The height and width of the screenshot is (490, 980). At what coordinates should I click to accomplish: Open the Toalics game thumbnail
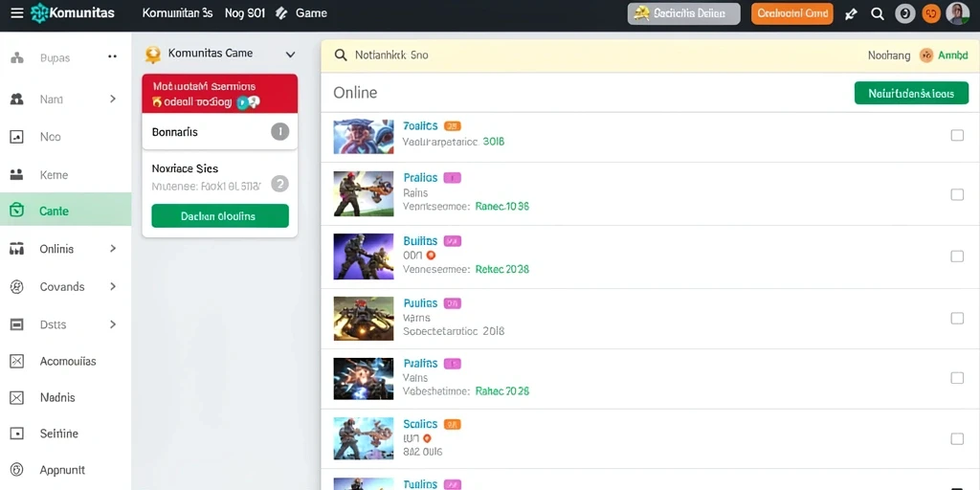364,136
